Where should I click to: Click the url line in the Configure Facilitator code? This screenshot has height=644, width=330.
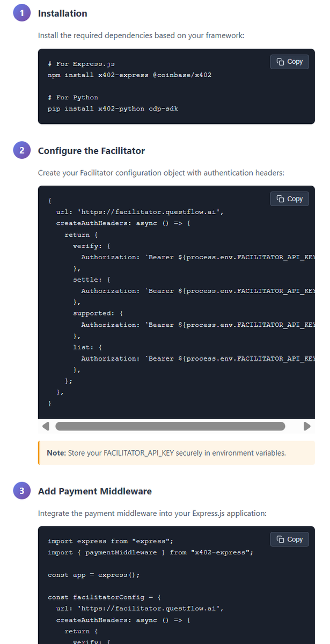[140, 212]
